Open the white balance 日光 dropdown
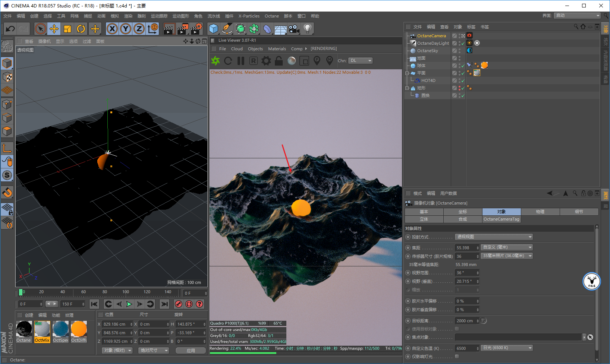Screen dimensions: 610x364 click(507, 348)
